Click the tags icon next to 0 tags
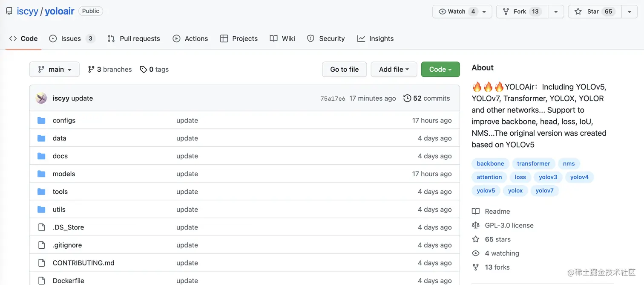 [144, 70]
